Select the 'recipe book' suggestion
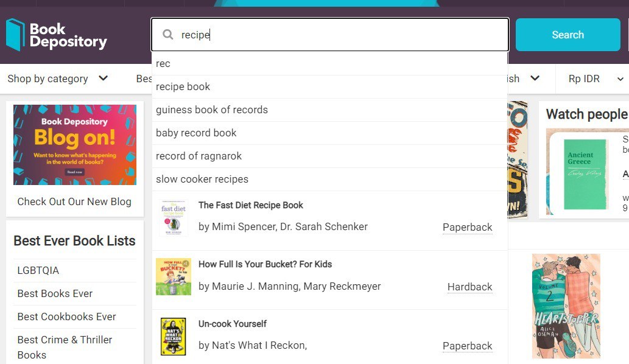 (x=183, y=86)
